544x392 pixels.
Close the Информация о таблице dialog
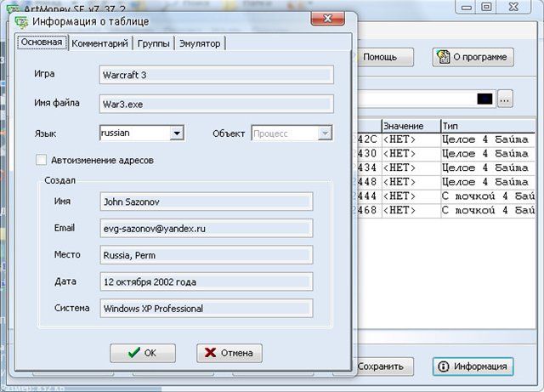click(x=328, y=19)
